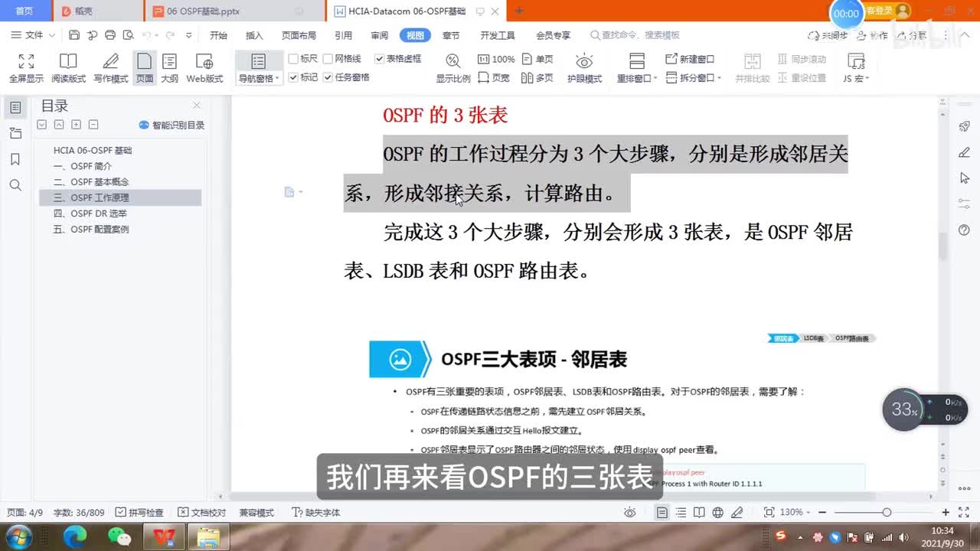Click the fit-page icon beside 130% zoom
The image size is (980, 551).
click(x=769, y=512)
